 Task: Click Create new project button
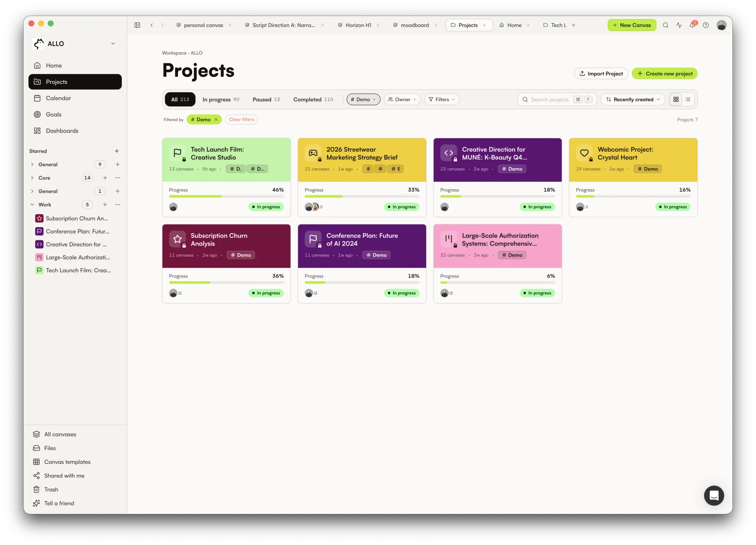tap(665, 74)
